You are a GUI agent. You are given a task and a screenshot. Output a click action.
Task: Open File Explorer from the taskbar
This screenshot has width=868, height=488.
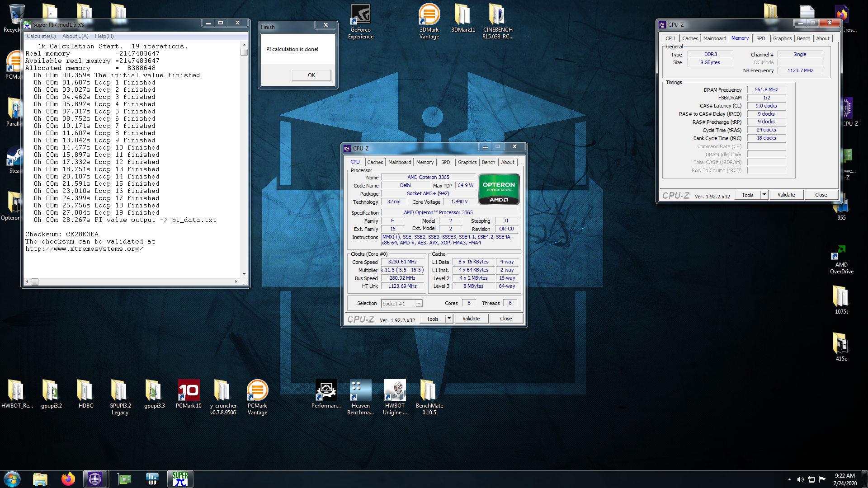40,479
